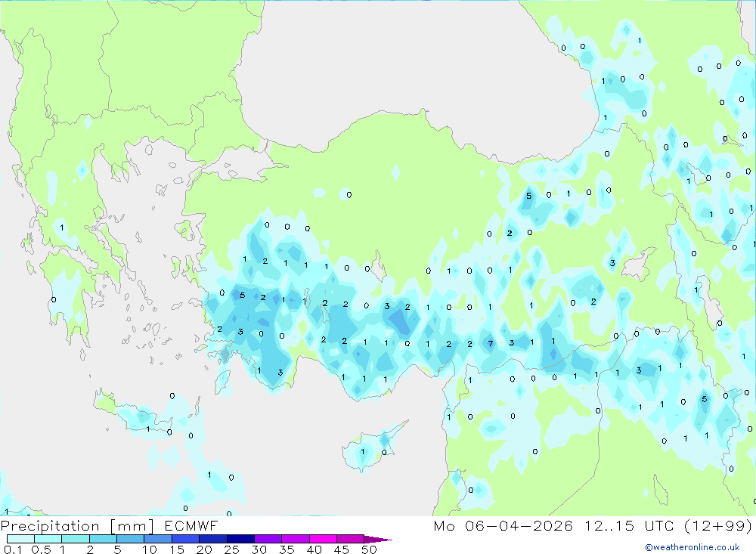
Task: Click the '12..15 UTC' time range text
Action: [x=629, y=525]
